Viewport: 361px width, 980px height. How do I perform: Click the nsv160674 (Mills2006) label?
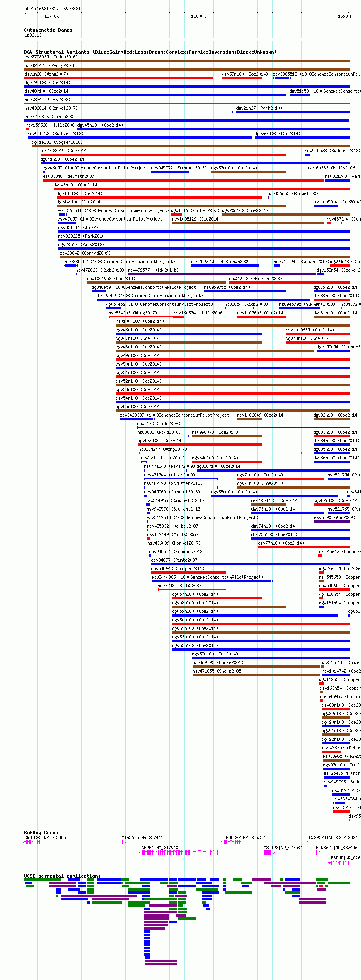[x=199, y=313]
